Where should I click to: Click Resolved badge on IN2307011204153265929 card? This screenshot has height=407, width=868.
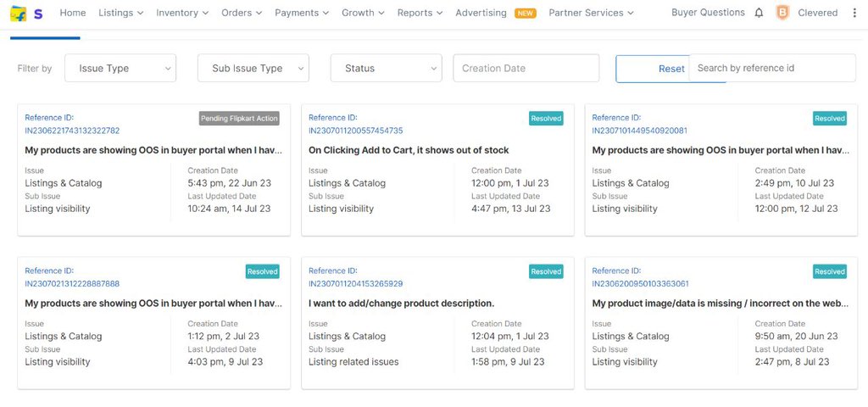[546, 271]
